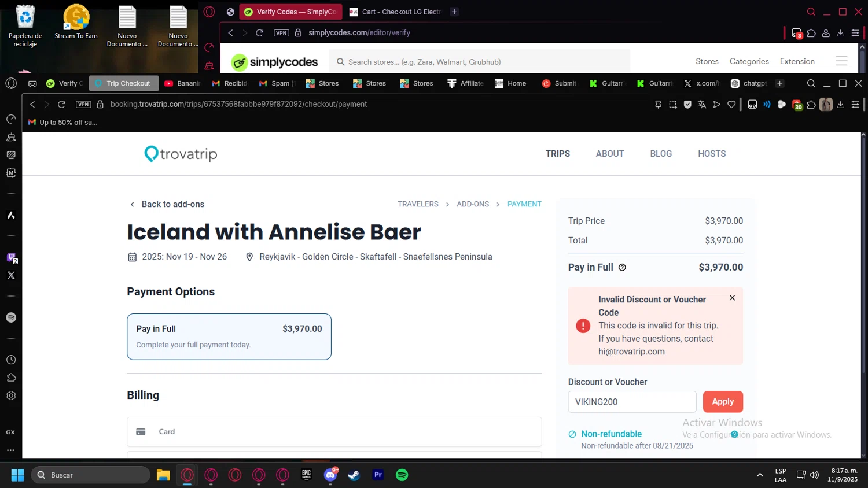868x488 pixels.
Task: Switch to the Affiliate tab
Action: (x=465, y=83)
